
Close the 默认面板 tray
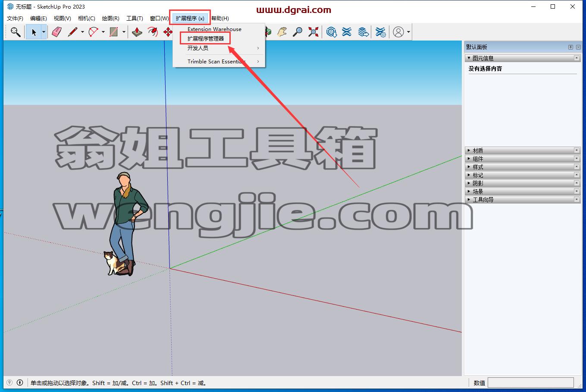click(577, 47)
